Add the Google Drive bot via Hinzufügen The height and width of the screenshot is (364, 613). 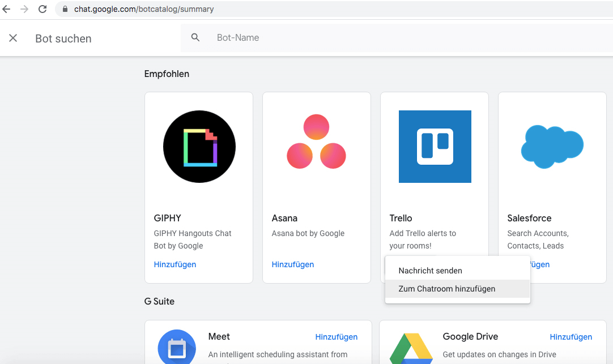571,337
